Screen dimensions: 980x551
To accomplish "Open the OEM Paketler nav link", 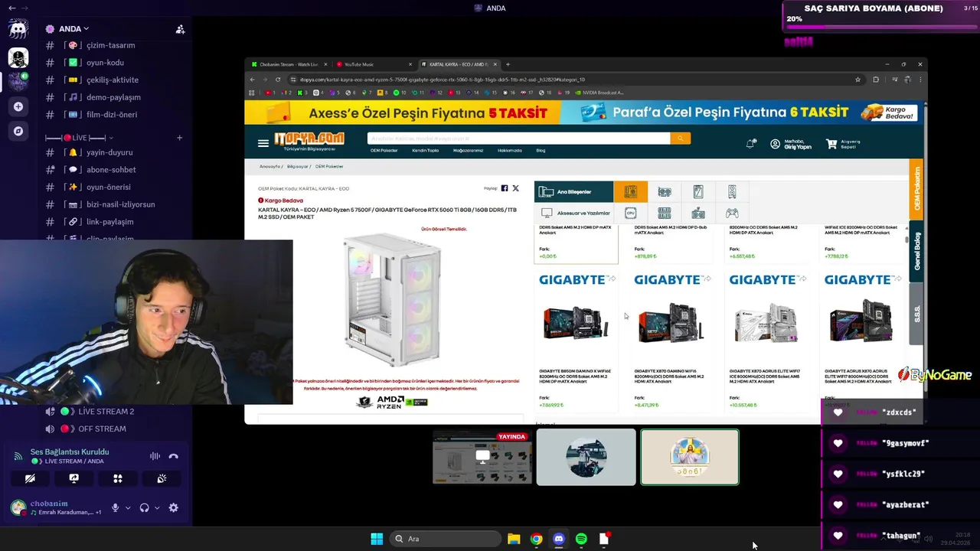I will (x=384, y=151).
